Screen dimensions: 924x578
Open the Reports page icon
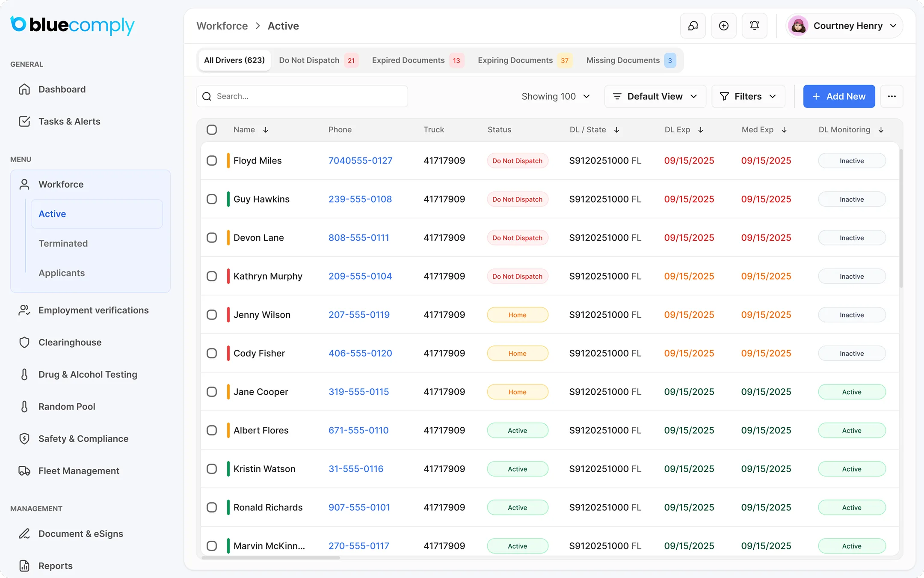(24, 566)
